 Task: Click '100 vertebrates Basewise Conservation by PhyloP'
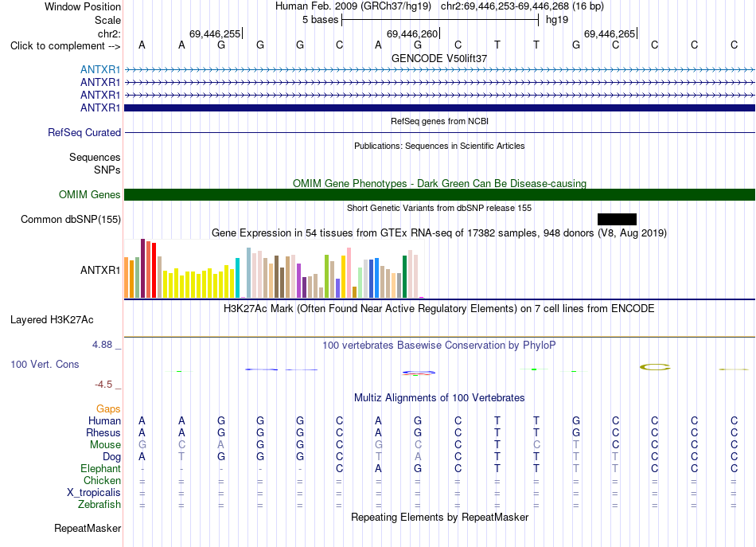[x=439, y=346]
